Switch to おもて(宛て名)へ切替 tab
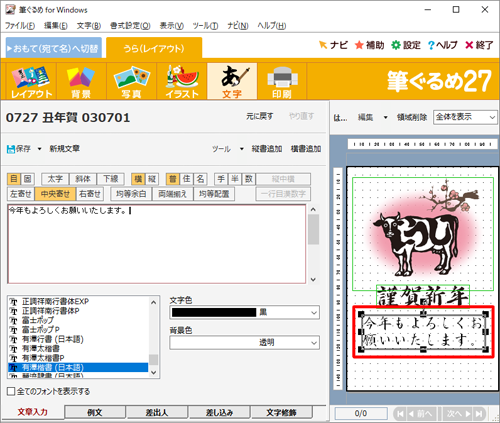 point(54,48)
